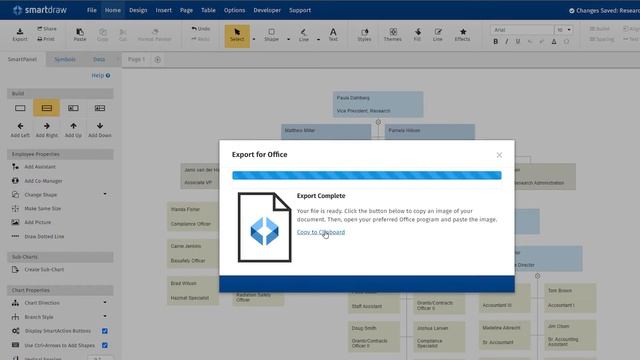Click the Copy to Clipboard link

pyautogui.click(x=321, y=232)
